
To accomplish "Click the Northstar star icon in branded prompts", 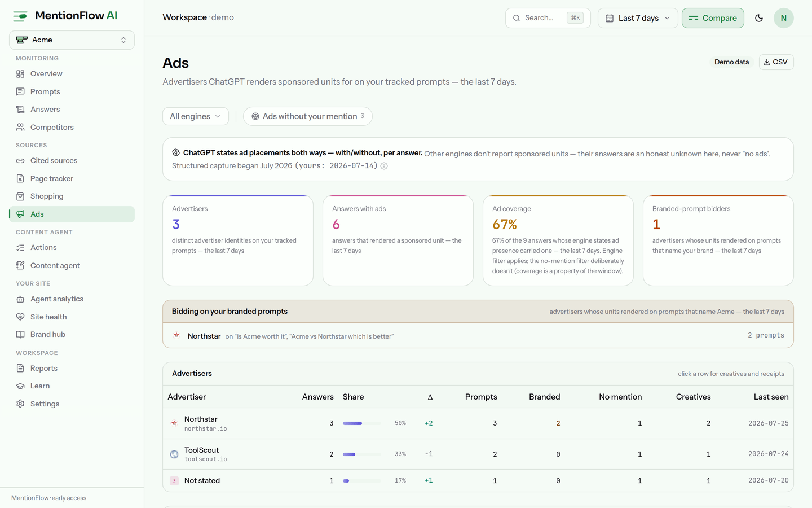I will click(x=176, y=335).
